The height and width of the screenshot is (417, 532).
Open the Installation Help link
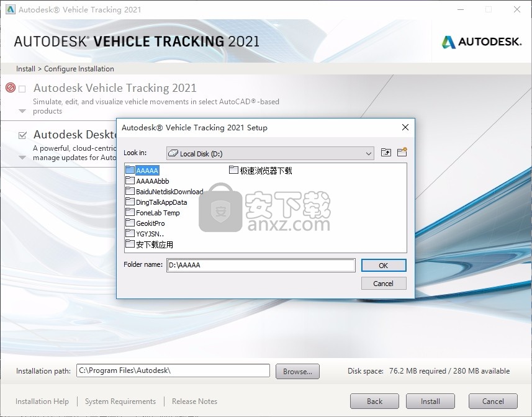pos(42,401)
